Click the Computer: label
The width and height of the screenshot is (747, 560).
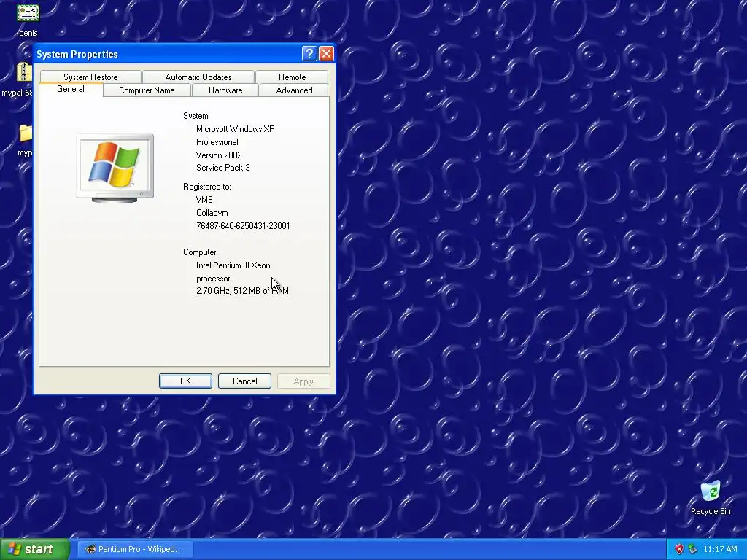click(x=200, y=252)
